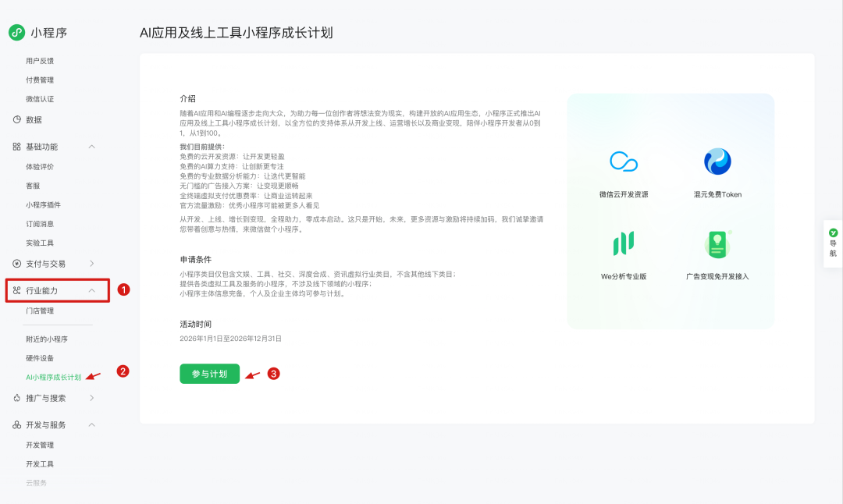843x504 pixels.
Task: Click the 介绍 heading
Action: (x=187, y=99)
